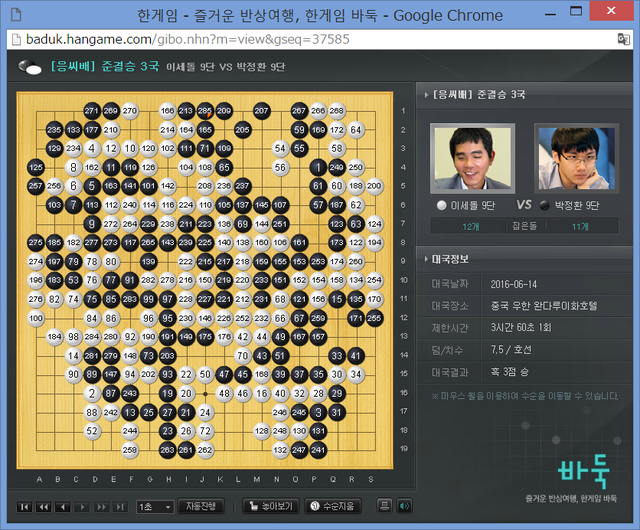Click the 대국장소 label
This screenshot has width=640, height=530.
[x=450, y=306]
